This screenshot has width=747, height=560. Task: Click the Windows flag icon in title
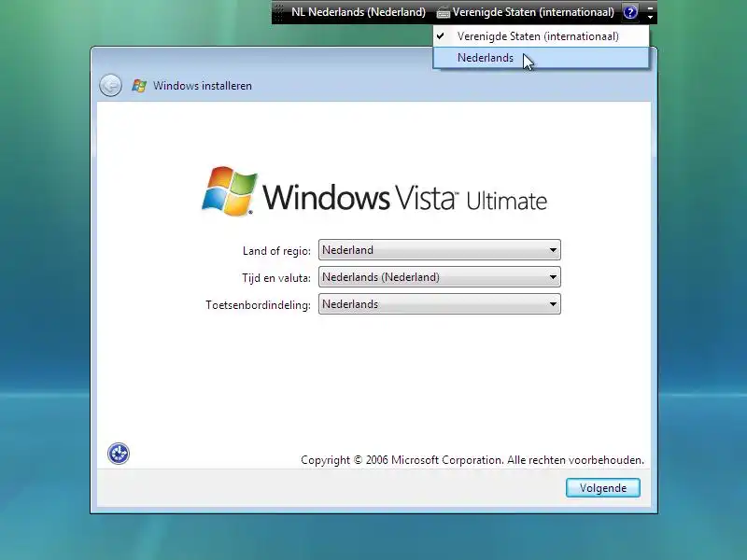coord(139,86)
